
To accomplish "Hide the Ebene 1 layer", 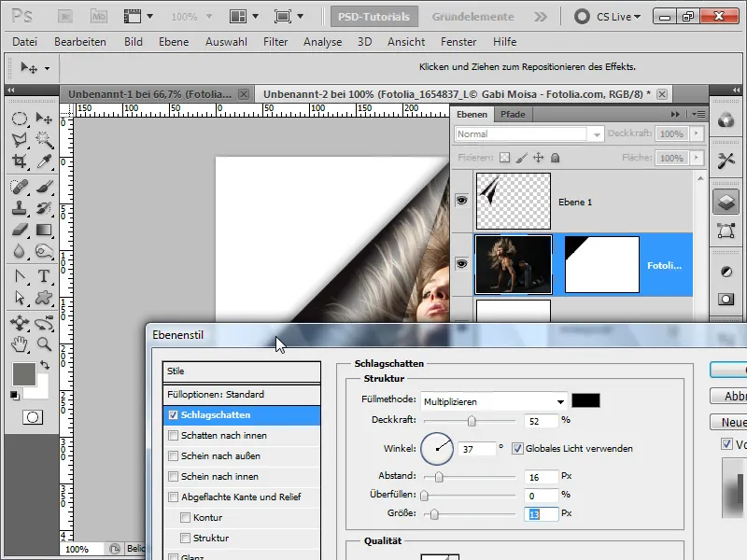I will (x=461, y=201).
